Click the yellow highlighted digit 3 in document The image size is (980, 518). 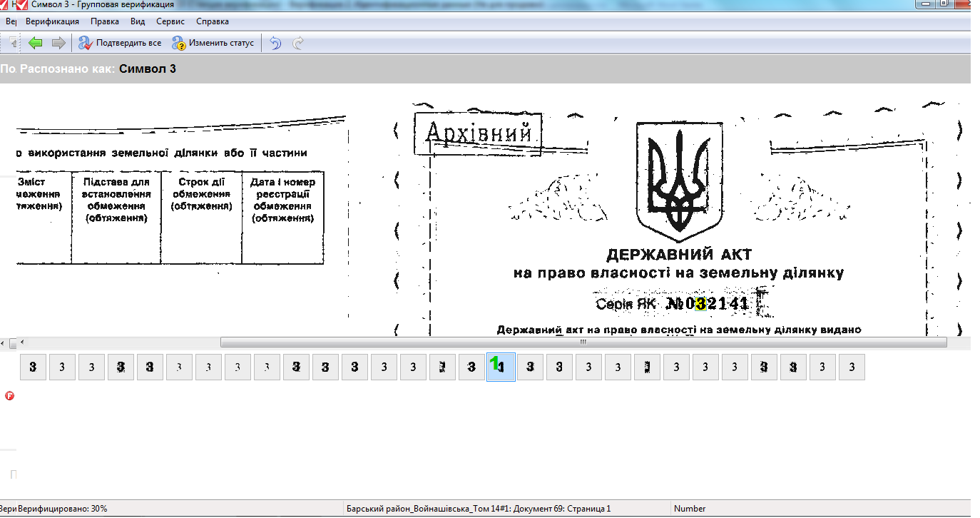pyautogui.click(x=700, y=304)
